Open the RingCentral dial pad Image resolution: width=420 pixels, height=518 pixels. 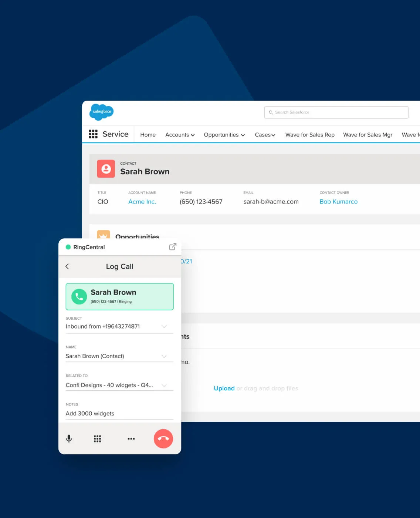click(x=97, y=439)
